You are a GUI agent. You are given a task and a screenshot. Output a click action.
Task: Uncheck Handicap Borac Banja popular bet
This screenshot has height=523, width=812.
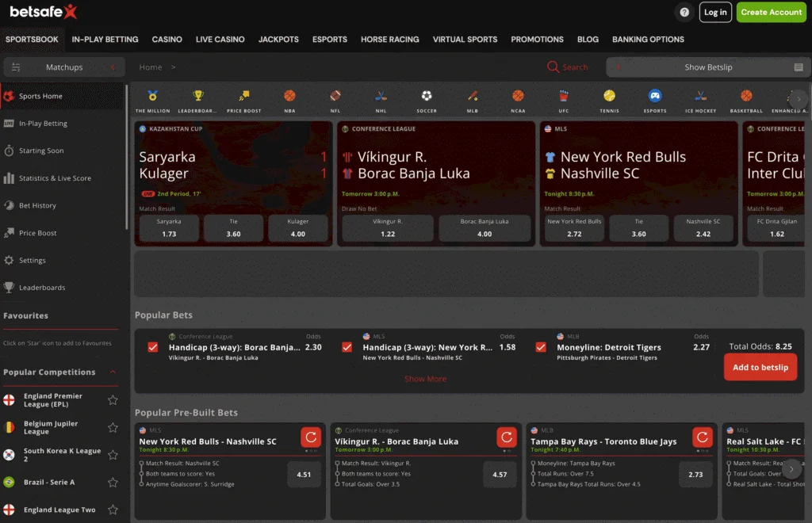(x=153, y=347)
